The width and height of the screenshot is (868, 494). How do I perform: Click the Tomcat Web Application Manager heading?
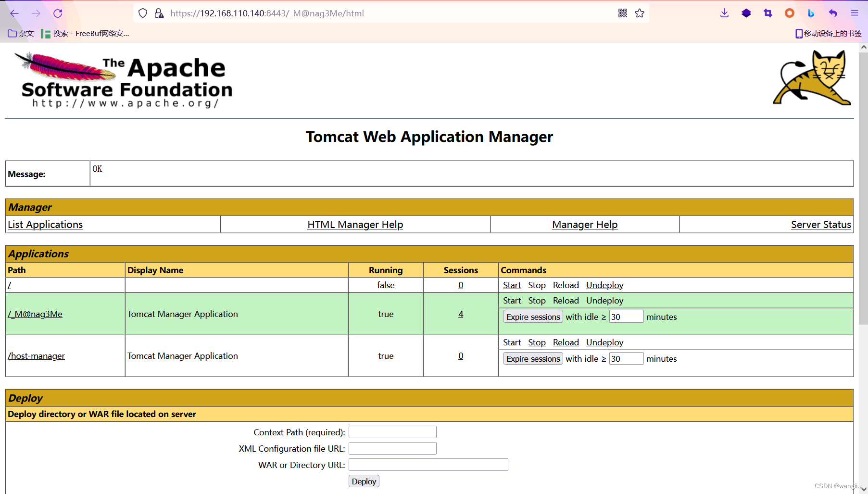pos(429,137)
